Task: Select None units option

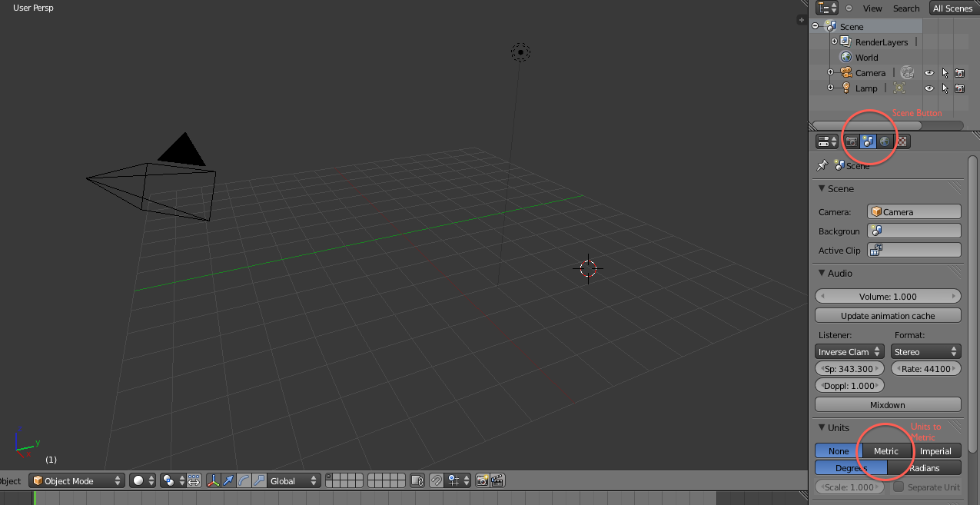Action: pyautogui.click(x=839, y=451)
